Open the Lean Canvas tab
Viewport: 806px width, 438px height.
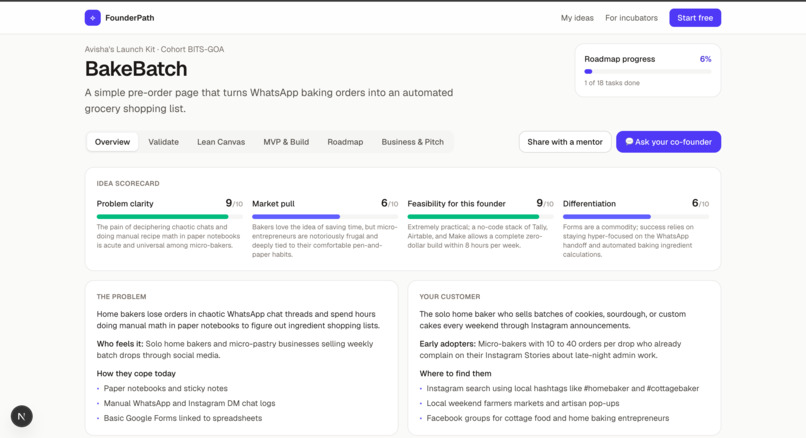tap(221, 142)
